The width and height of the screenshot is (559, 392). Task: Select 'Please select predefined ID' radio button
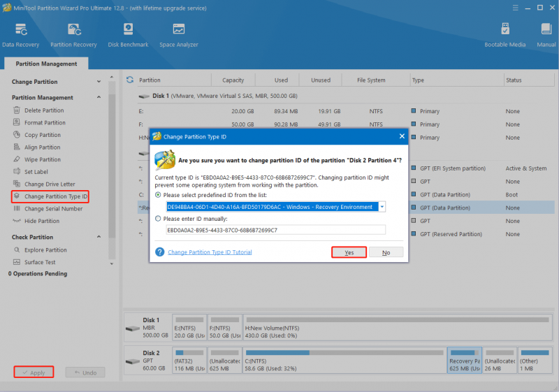tap(158, 195)
